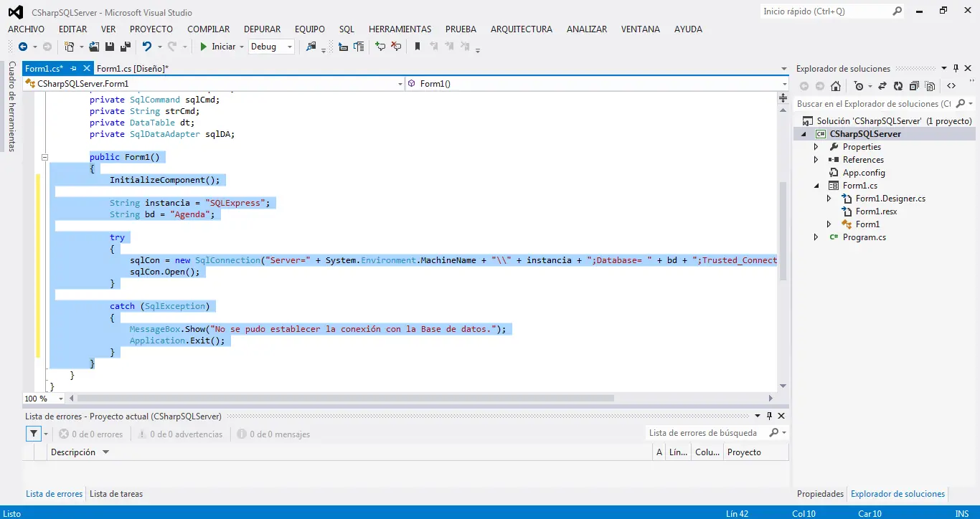The width and height of the screenshot is (980, 519).
Task: Switch to the Lista de tareas tab
Action: (x=116, y=494)
